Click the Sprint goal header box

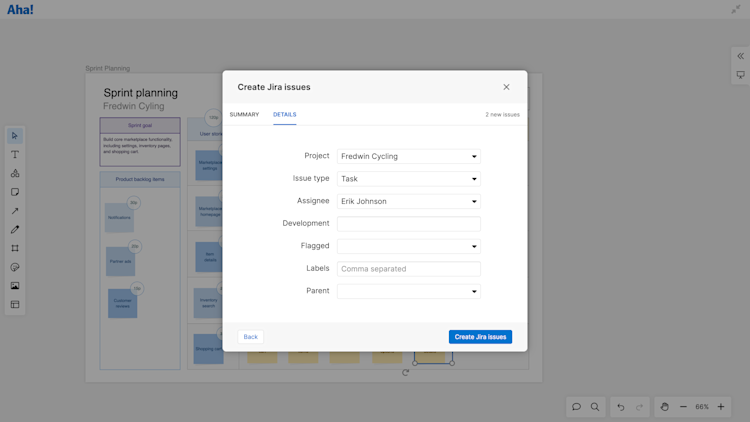click(140, 125)
